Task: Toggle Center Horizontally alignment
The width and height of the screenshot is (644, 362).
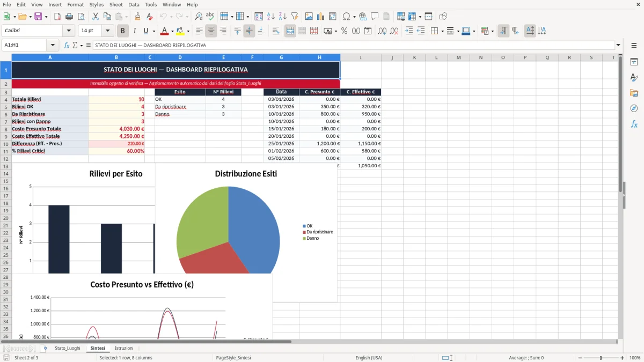Action: coord(211,31)
